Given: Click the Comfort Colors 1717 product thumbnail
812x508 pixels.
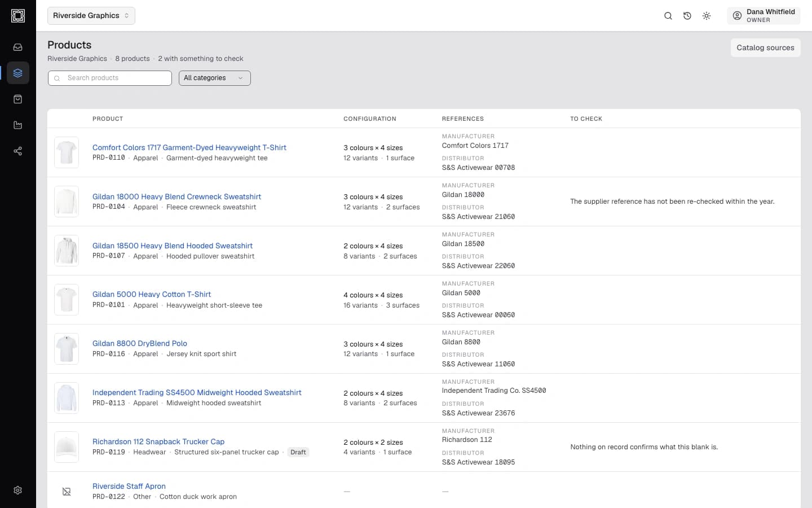Looking at the screenshot, I should click(67, 152).
